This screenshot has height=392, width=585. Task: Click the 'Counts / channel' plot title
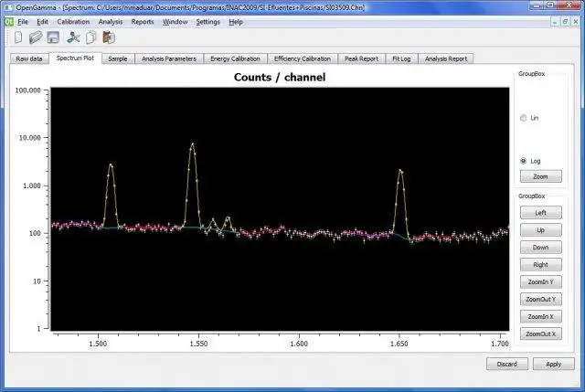point(280,77)
